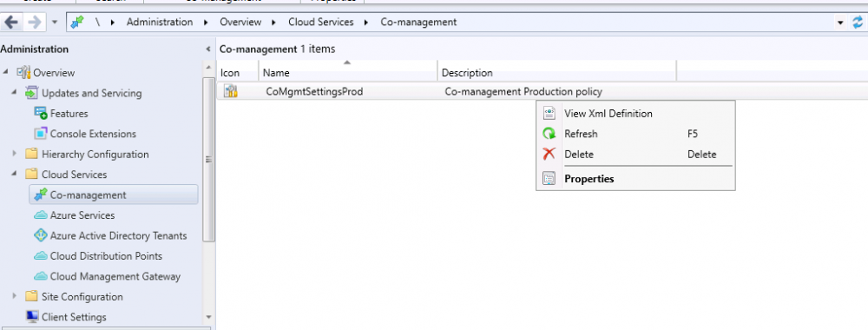Click the Co-management tree node icon

coord(41,195)
